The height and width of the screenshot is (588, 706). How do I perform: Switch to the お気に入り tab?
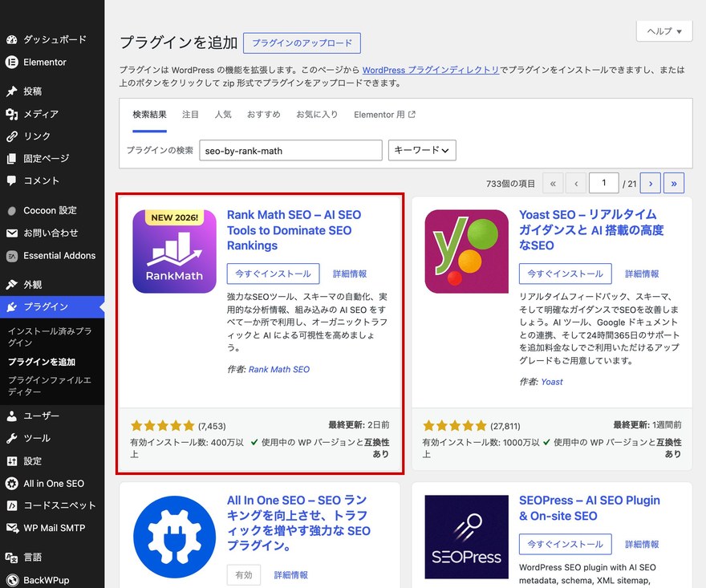(x=317, y=115)
